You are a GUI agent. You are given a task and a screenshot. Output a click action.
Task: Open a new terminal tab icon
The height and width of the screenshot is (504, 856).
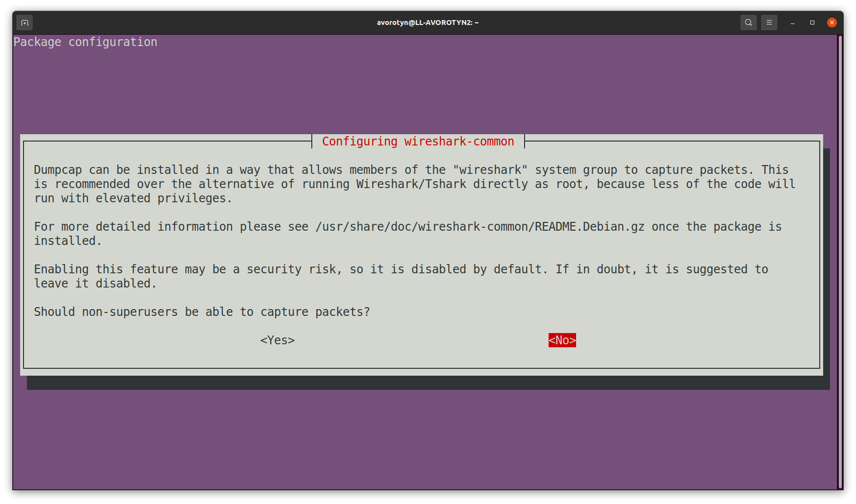tap(25, 23)
